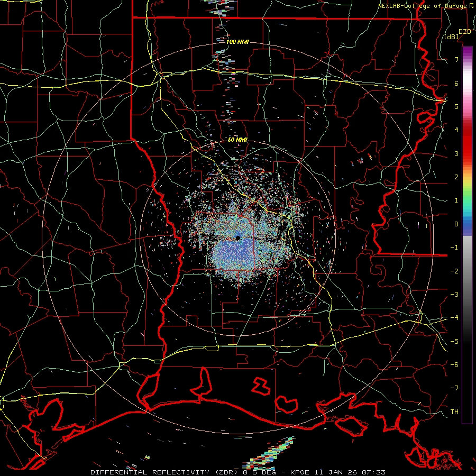Click "(ZDR)" in the bottom caption

[226, 472]
